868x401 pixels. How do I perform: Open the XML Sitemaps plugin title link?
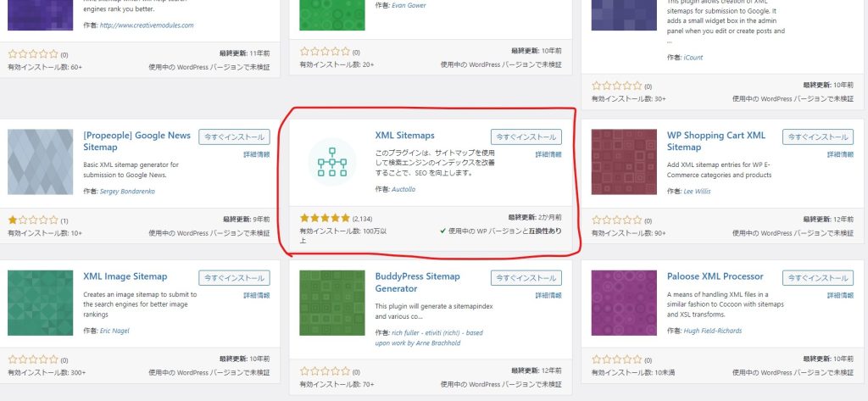point(404,136)
